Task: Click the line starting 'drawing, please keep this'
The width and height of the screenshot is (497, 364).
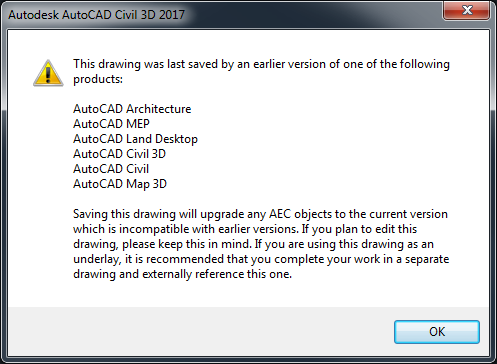Action: 253,244
